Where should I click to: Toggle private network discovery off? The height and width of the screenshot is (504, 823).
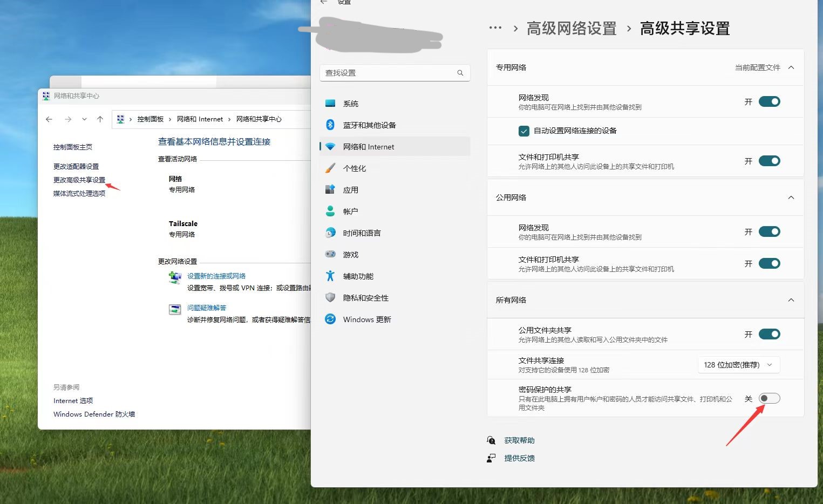769,101
